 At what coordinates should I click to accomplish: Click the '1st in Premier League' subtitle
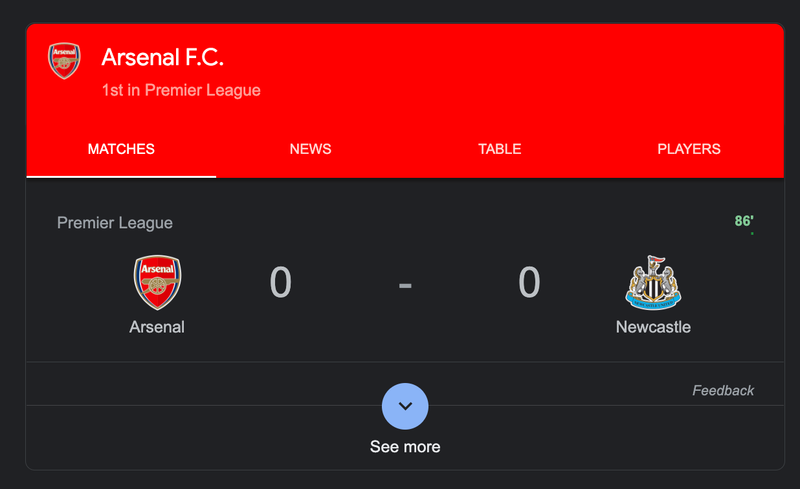click(x=181, y=90)
